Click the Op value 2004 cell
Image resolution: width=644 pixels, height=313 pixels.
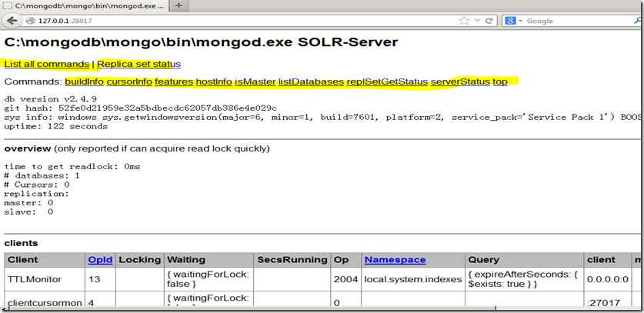(x=345, y=279)
